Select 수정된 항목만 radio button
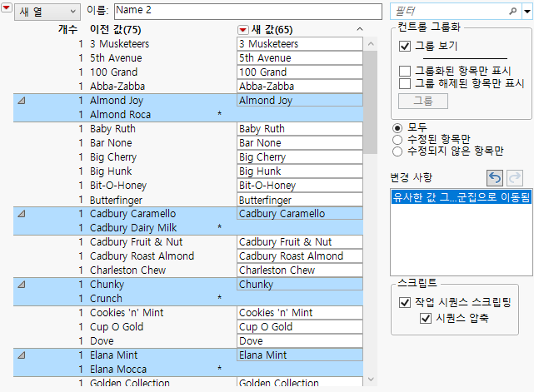 tap(397, 140)
